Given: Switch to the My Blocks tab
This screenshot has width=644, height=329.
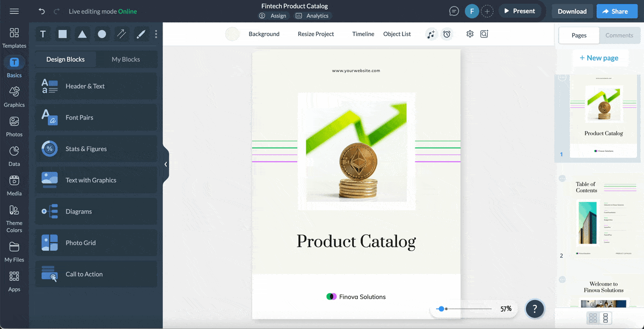Looking at the screenshot, I should tap(127, 59).
